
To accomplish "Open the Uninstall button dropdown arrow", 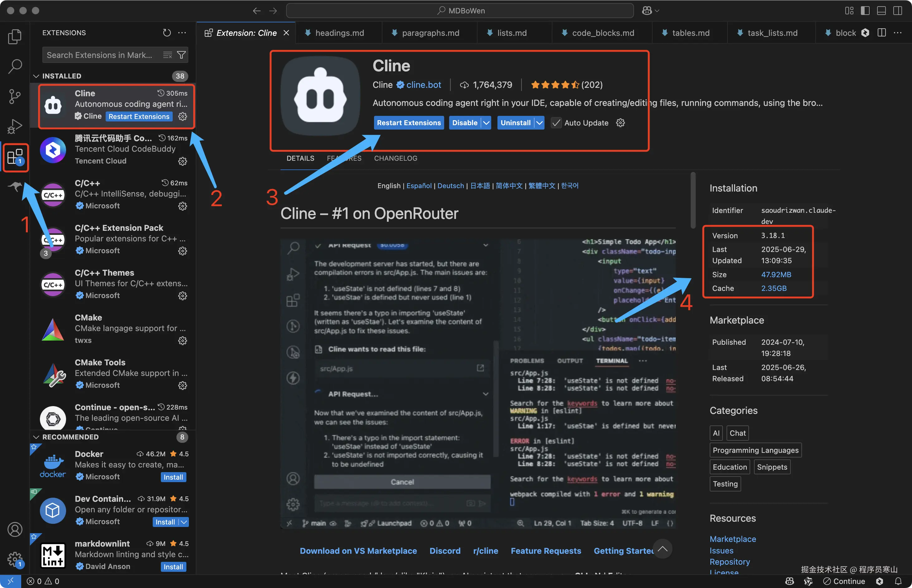I will click(539, 123).
